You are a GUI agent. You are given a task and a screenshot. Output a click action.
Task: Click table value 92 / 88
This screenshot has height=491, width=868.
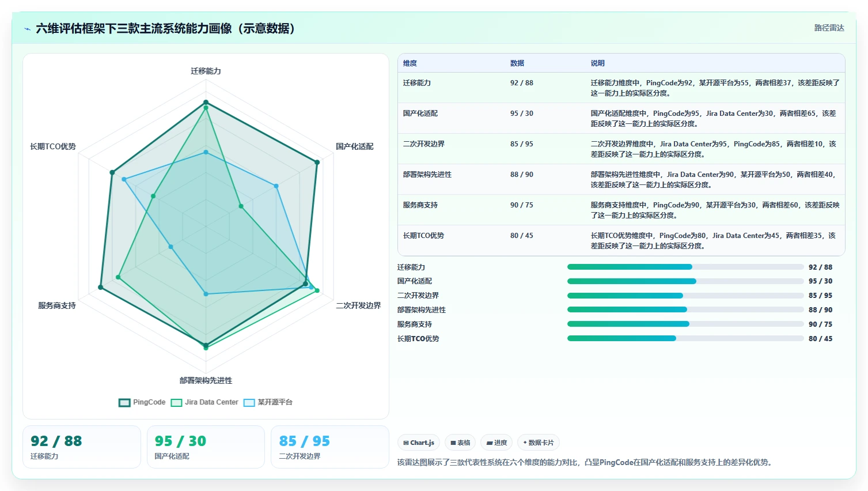[522, 83]
